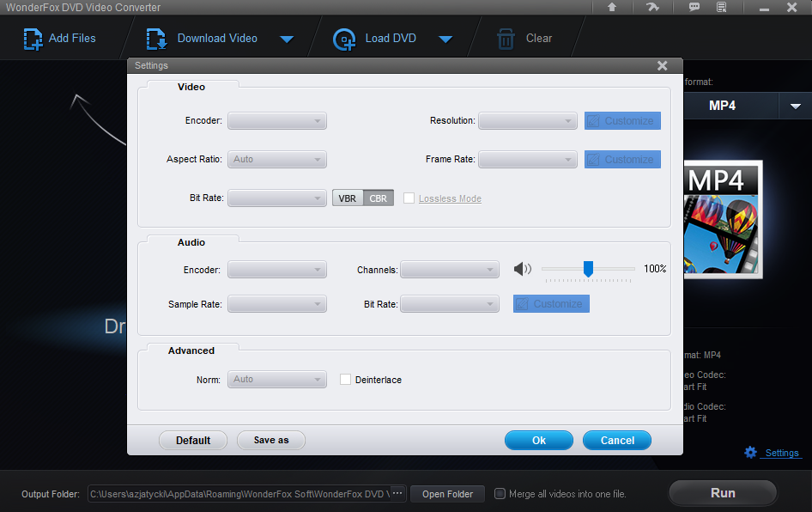
Task: Click the Run button
Action: click(723, 493)
